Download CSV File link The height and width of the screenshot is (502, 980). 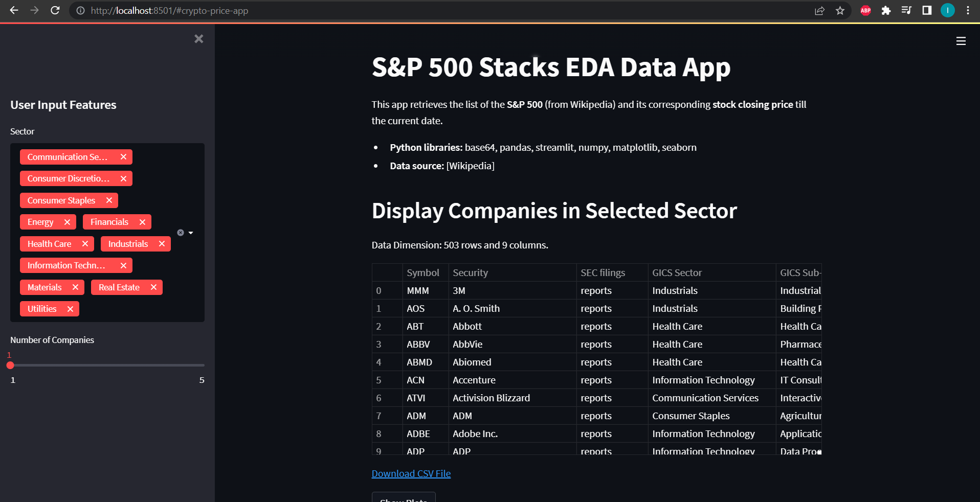411,473
